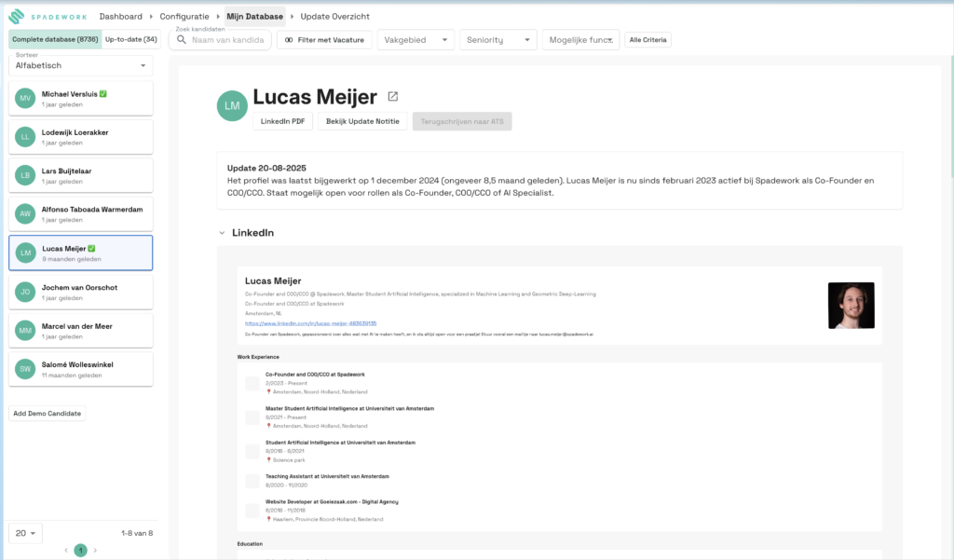Open the Seniority dropdown
The height and width of the screenshot is (560, 954).
(x=498, y=39)
